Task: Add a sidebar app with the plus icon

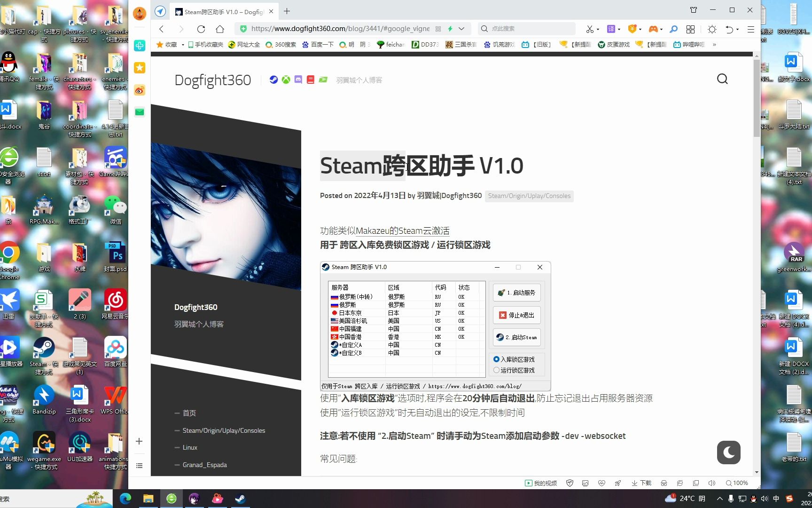Action: point(139,441)
